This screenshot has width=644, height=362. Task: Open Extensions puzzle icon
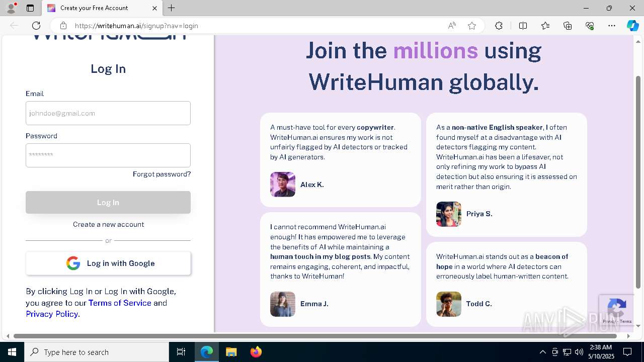(x=499, y=26)
